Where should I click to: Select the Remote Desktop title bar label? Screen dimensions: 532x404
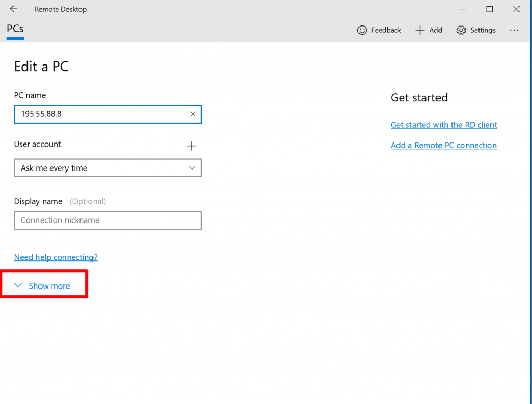click(61, 9)
